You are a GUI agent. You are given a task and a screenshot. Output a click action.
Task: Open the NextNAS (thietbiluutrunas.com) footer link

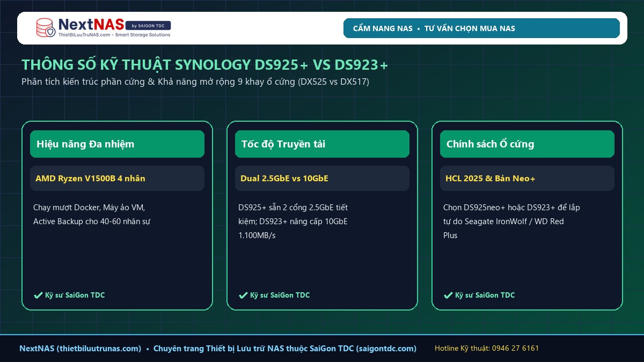[x=80, y=349]
